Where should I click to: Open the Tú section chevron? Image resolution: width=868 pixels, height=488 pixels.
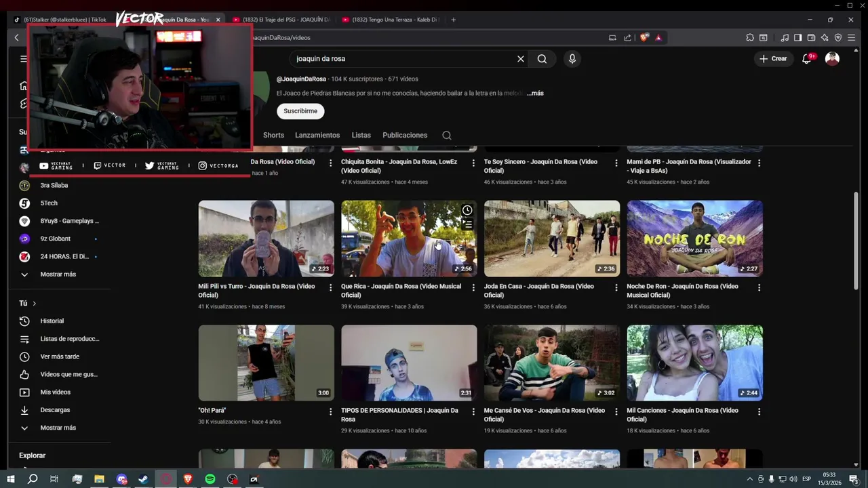pyautogui.click(x=34, y=304)
